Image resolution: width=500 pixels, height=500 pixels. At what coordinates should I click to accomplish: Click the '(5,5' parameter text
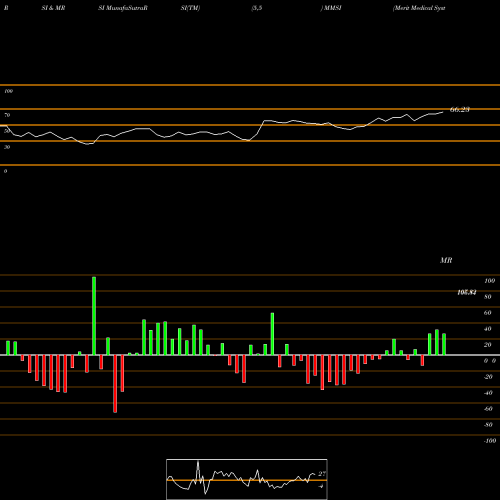[x=257, y=8]
